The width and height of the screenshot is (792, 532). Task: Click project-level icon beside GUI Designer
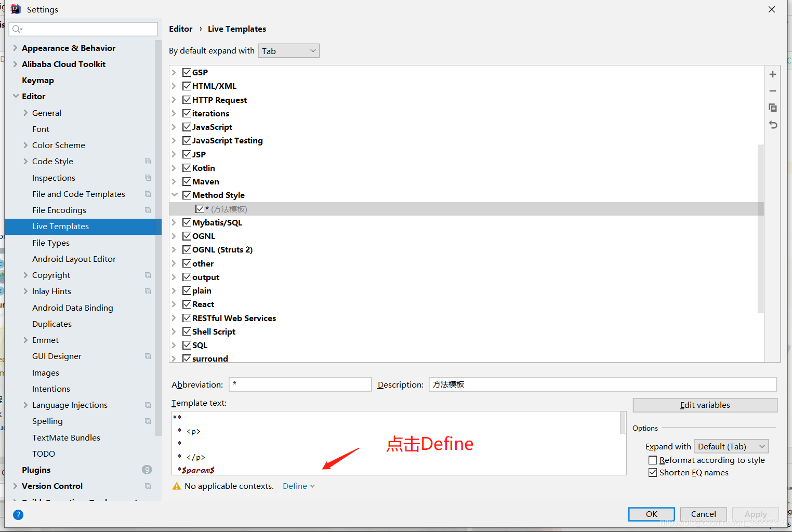pyautogui.click(x=148, y=356)
